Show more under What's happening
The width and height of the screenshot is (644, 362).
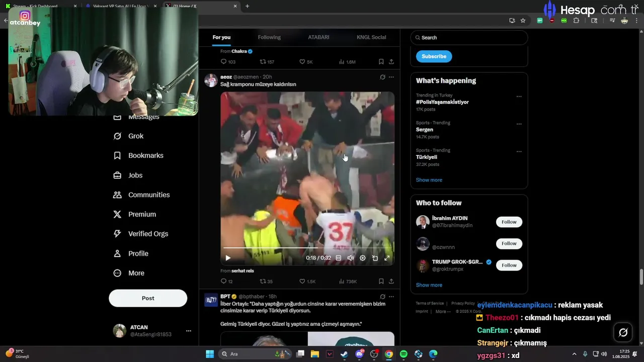point(429,180)
